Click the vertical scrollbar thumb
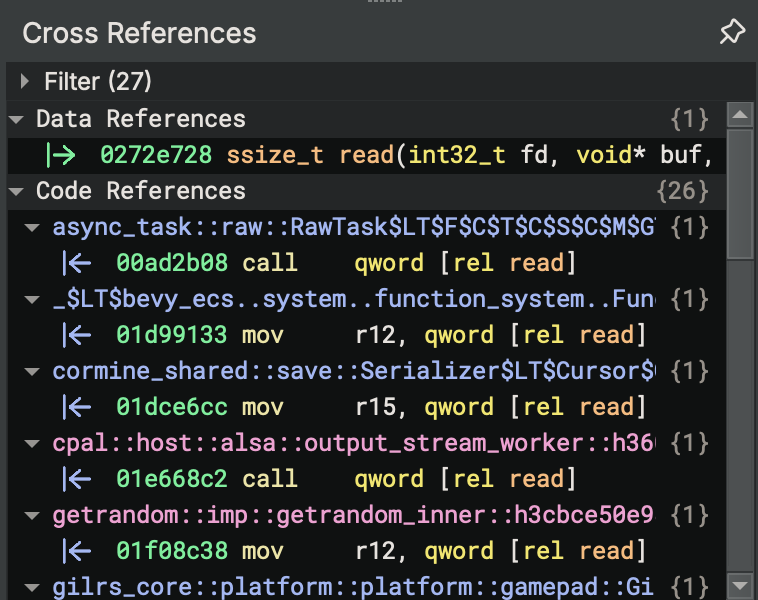 pyautogui.click(x=740, y=194)
